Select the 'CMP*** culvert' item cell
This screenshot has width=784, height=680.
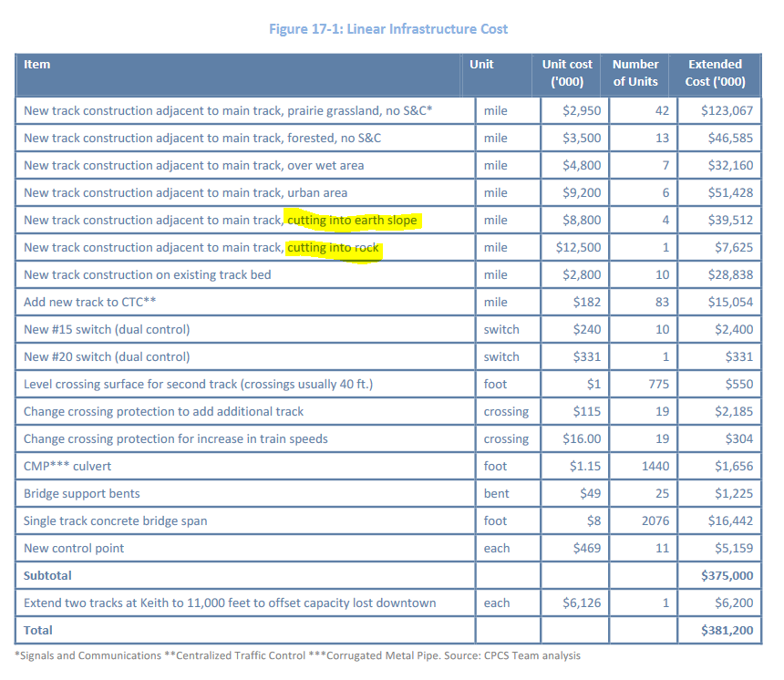click(68, 466)
